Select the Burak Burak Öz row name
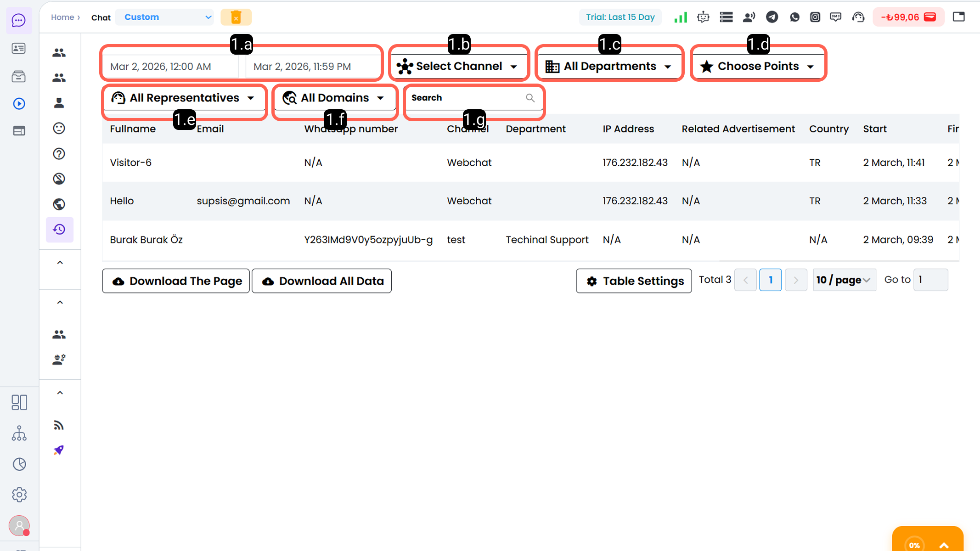The image size is (980, 551). click(146, 240)
